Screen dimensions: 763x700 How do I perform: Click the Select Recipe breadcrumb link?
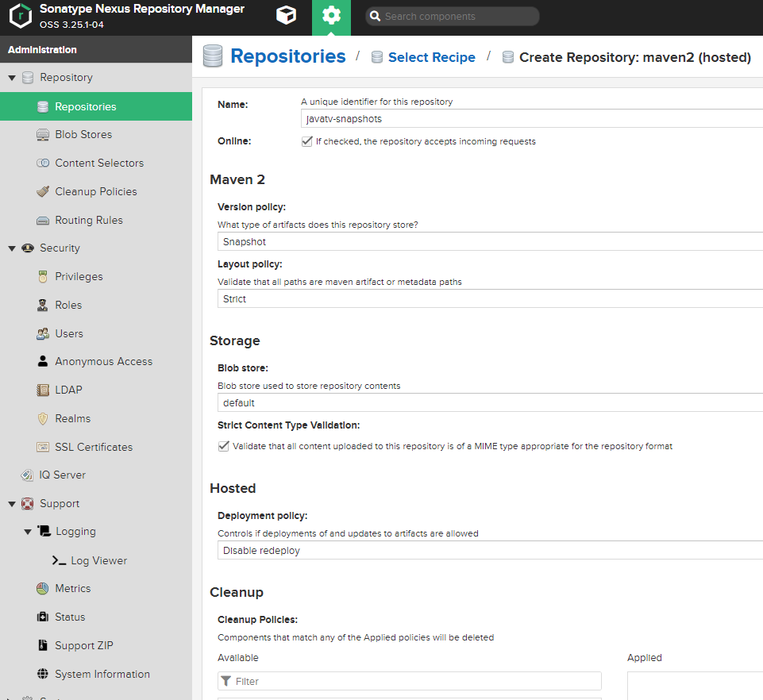click(431, 58)
